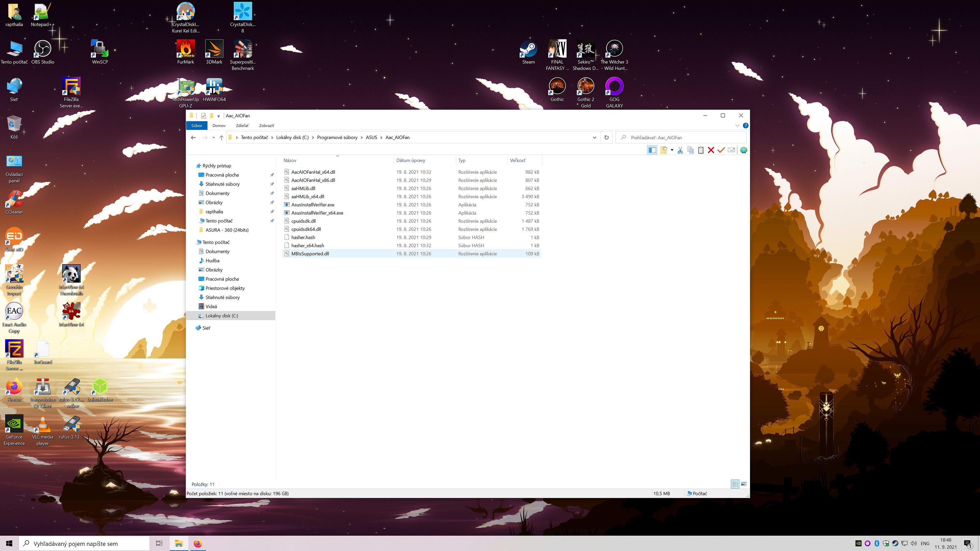Screen dimensions: 980x551
Task: Open the quick access toolbar customize dropdown
Action: click(x=218, y=116)
